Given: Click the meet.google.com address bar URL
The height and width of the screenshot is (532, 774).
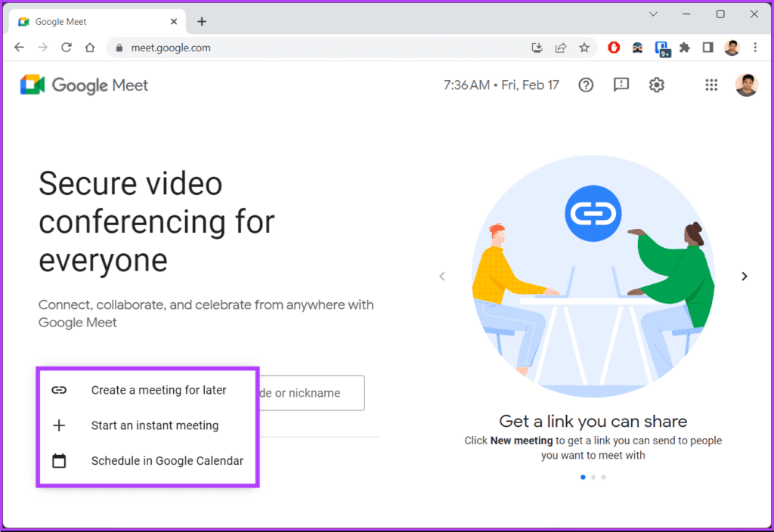Looking at the screenshot, I should (x=171, y=48).
